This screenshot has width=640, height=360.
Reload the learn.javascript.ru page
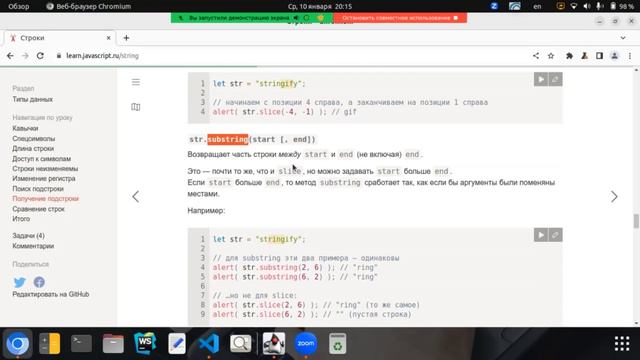[x=40, y=56]
